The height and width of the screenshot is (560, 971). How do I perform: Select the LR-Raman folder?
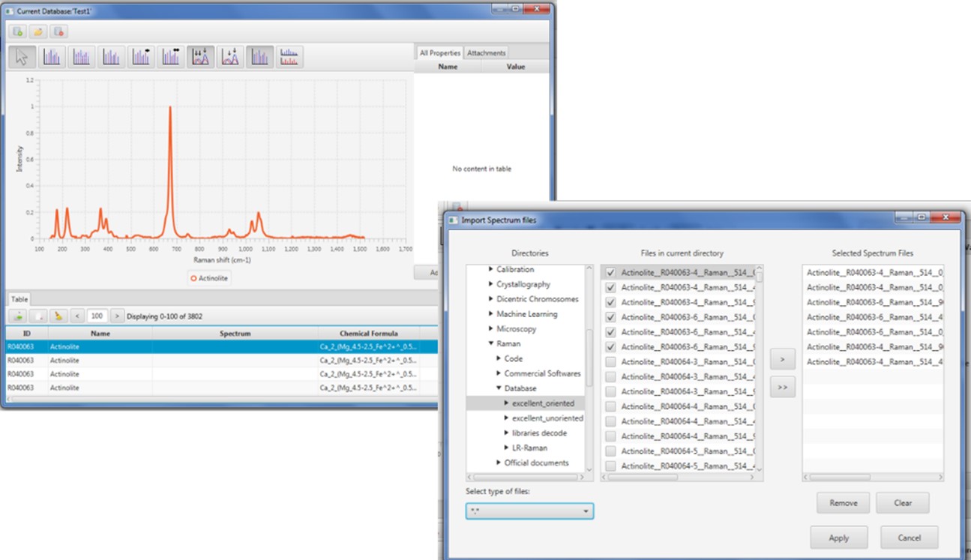point(529,448)
